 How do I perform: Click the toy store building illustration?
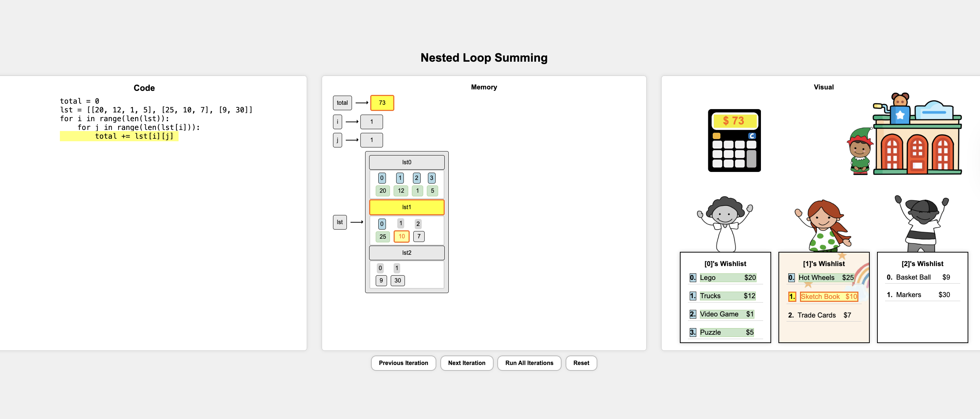click(x=917, y=137)
